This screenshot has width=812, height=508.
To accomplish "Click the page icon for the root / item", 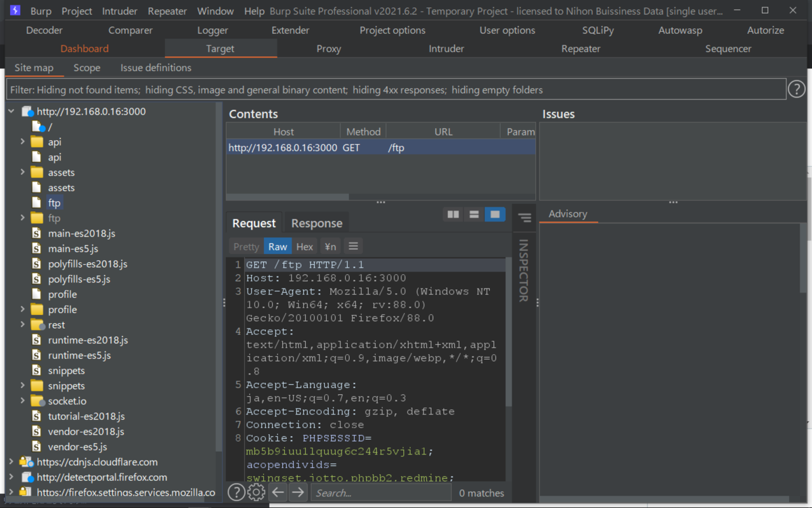I will pyautogui.click(x=38, y=127).
